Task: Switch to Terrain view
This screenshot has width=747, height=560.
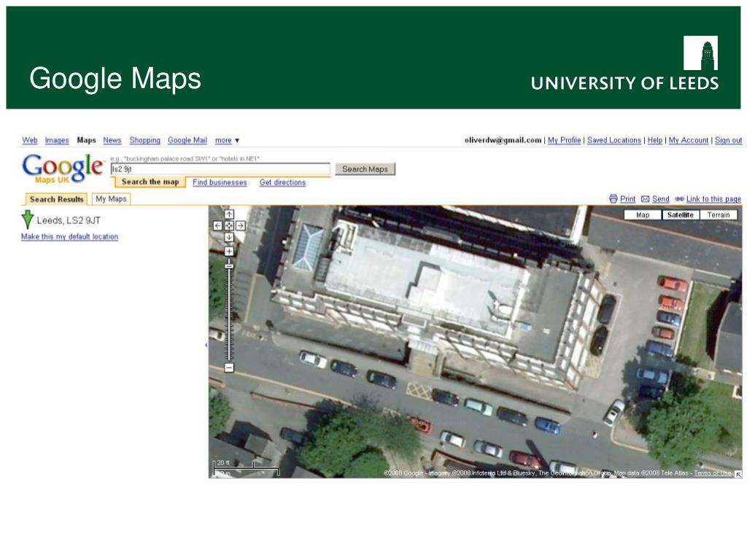Action: [719, 215]
